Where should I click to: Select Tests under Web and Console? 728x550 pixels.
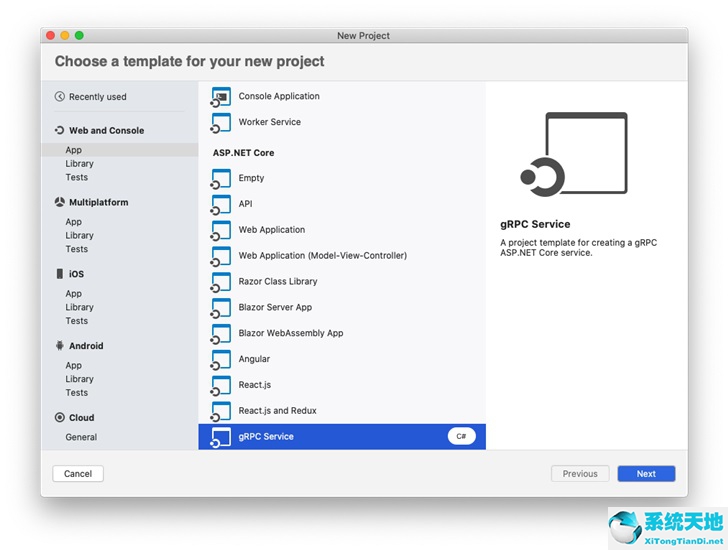(77, 177)
